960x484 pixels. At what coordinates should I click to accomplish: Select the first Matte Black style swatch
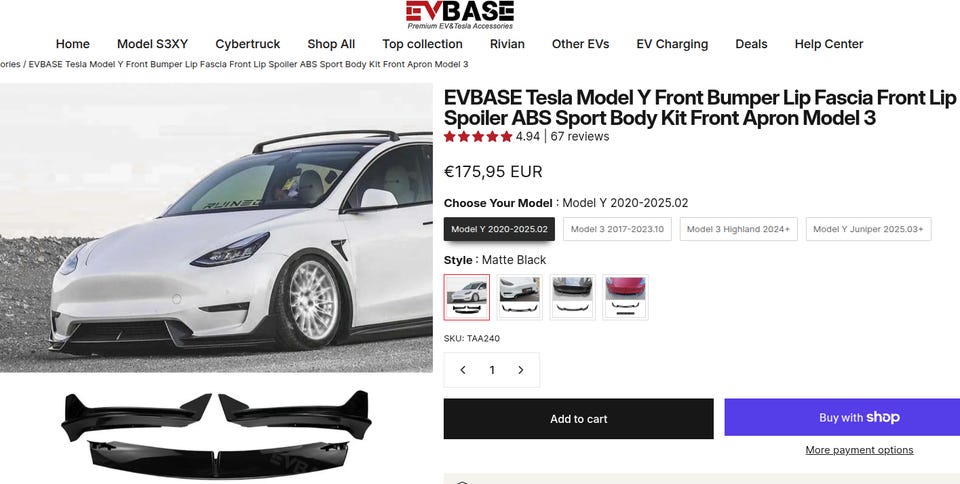click(467, 297)
